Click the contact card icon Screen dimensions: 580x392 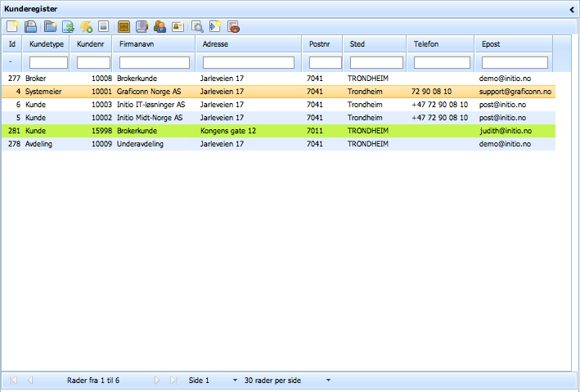coord(178,26)
